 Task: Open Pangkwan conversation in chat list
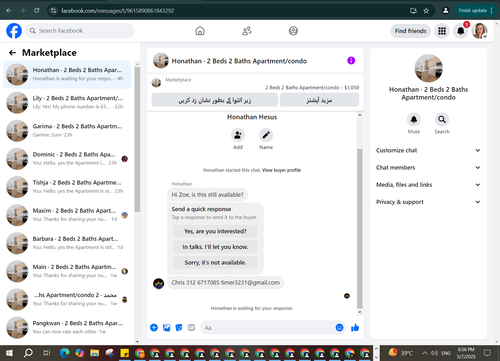coord(67,327)
